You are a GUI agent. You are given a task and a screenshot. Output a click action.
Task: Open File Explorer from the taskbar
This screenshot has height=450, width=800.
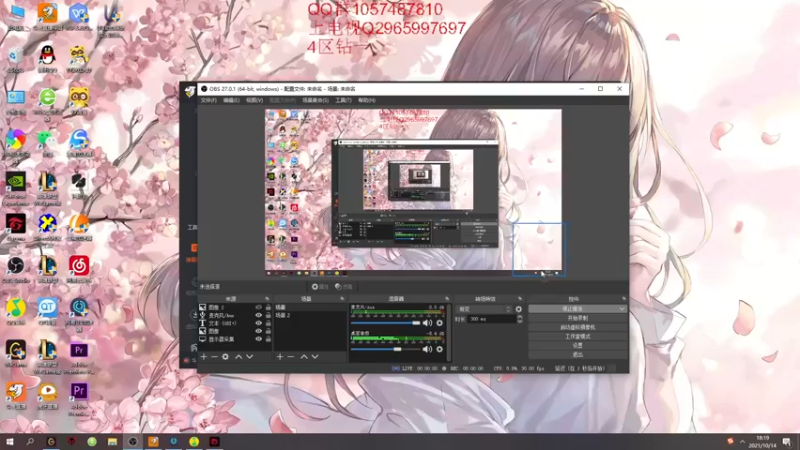coord(112,441)
